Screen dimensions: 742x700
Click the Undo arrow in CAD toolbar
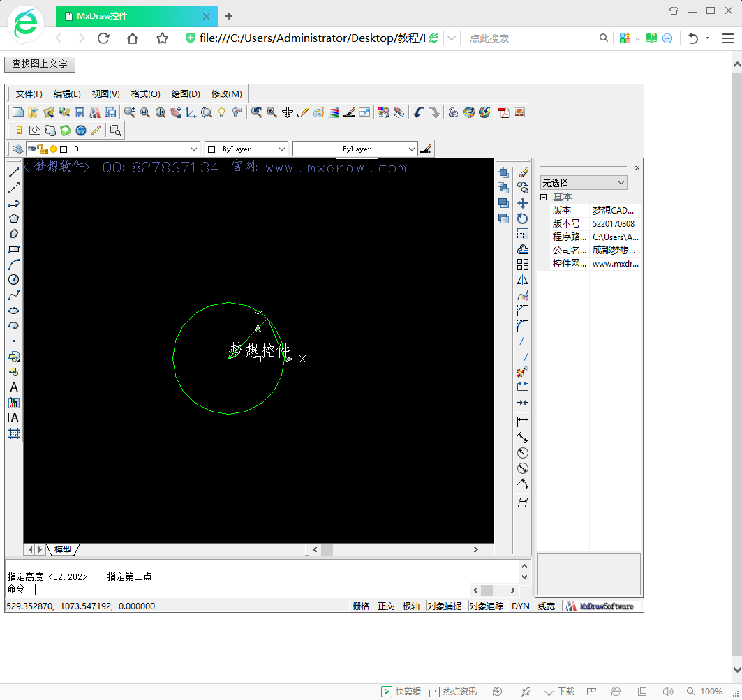tap(418, 112)
